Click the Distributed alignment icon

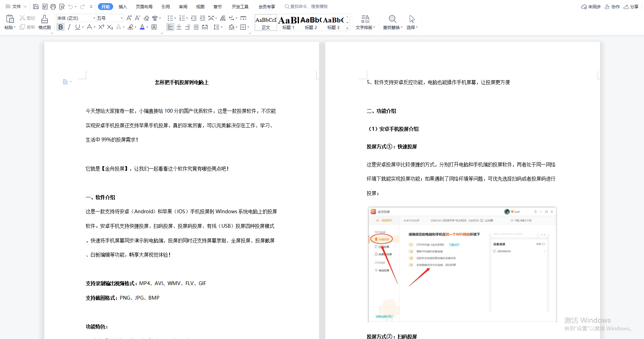coord(205,27)
